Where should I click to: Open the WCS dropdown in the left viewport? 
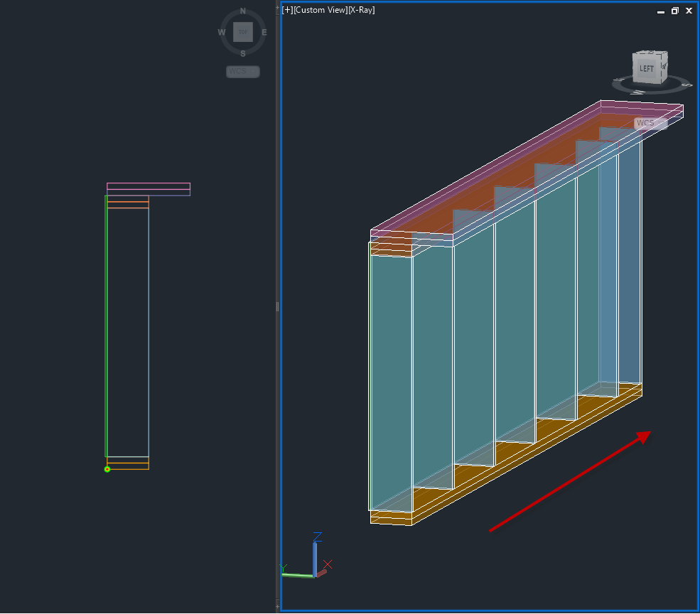pyautogui.click(x=243, y=72)
